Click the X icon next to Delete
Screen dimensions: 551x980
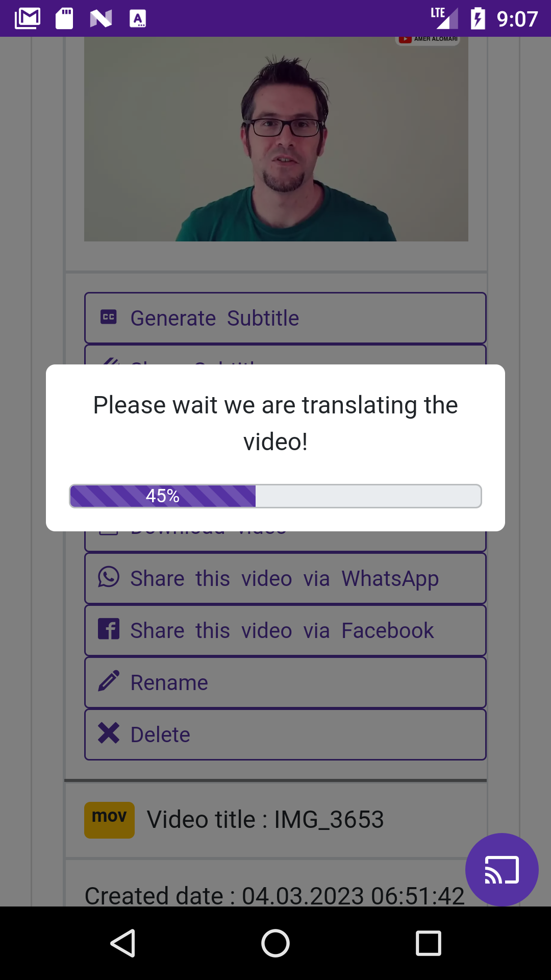pyautogui.click(x=109, y=733)
